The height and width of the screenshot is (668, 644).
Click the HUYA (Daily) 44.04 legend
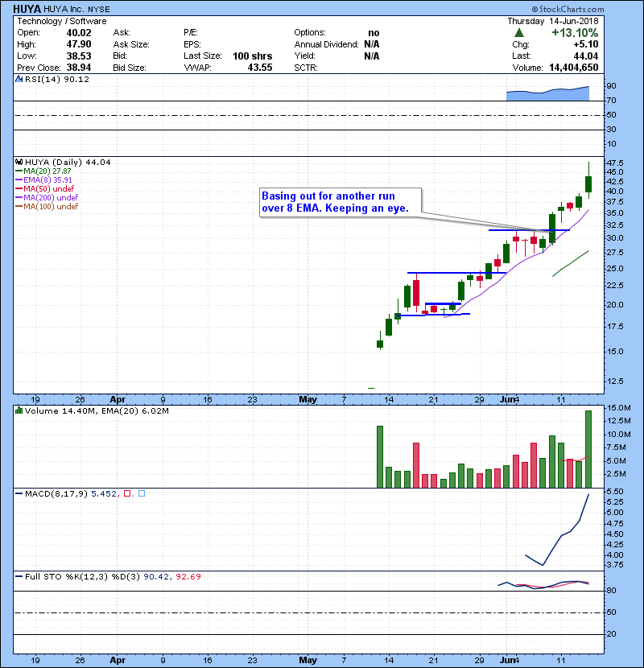tap(68, 162)
